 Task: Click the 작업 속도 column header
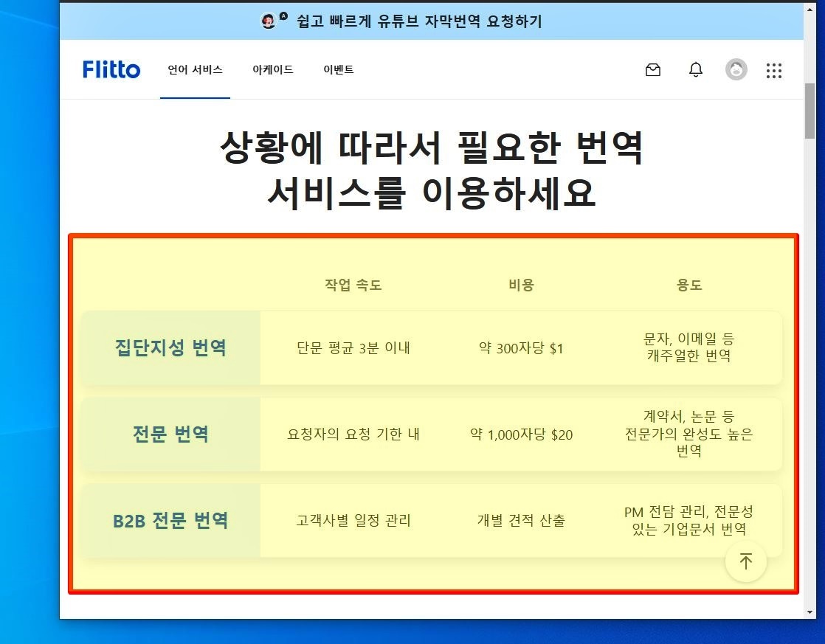pyautogui.click(x=353, y=285)
